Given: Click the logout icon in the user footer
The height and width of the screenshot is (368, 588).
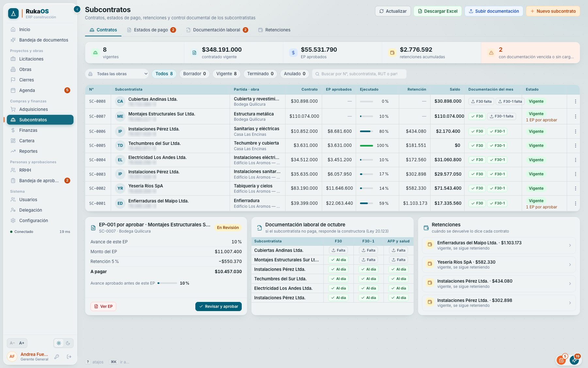Looking at the screenshot, I should pos(69,357).
